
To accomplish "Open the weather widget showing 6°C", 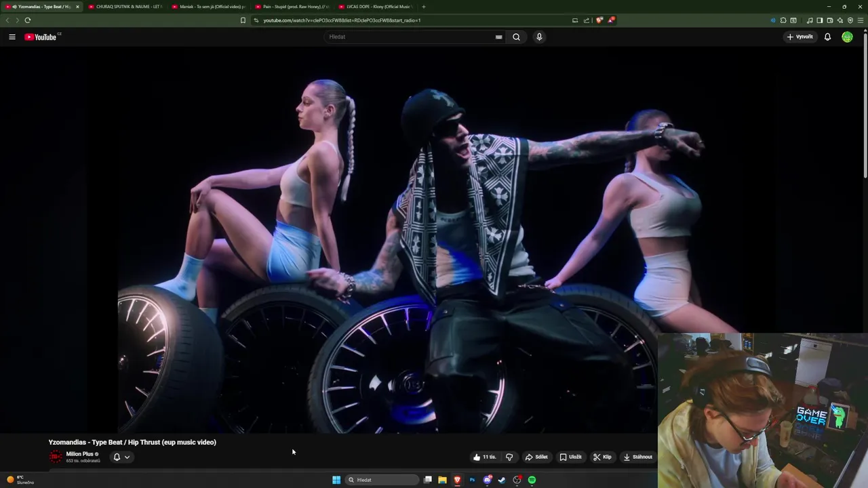I will pos(20,480).
